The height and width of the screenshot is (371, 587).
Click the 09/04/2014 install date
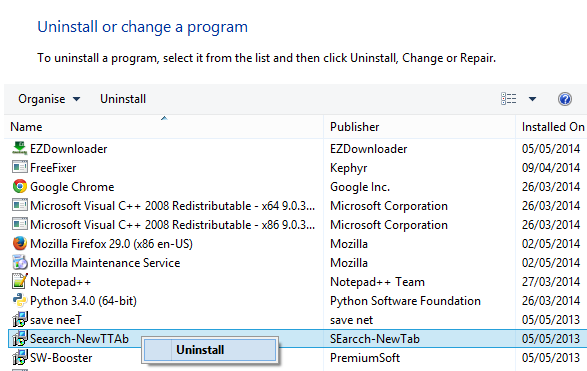pos(551,168)
